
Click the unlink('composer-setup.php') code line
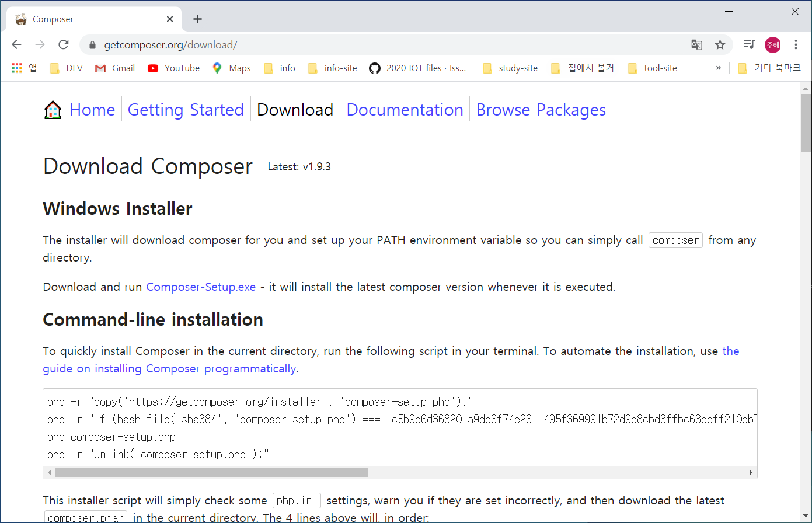pos(158,454)
